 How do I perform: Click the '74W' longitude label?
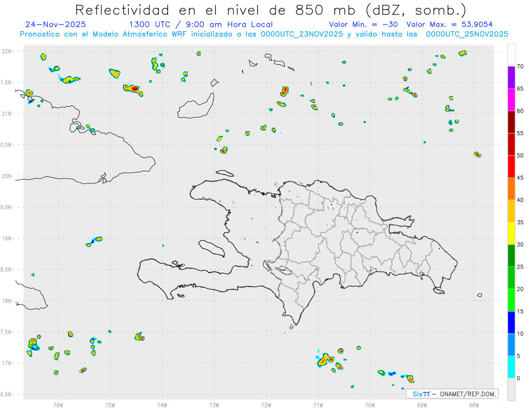pos(162,405)
